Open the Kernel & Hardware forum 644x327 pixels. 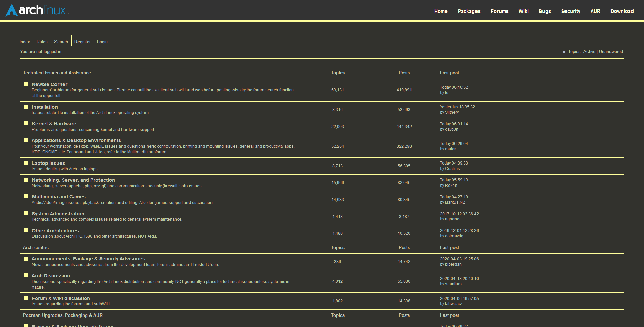point(54,124)
